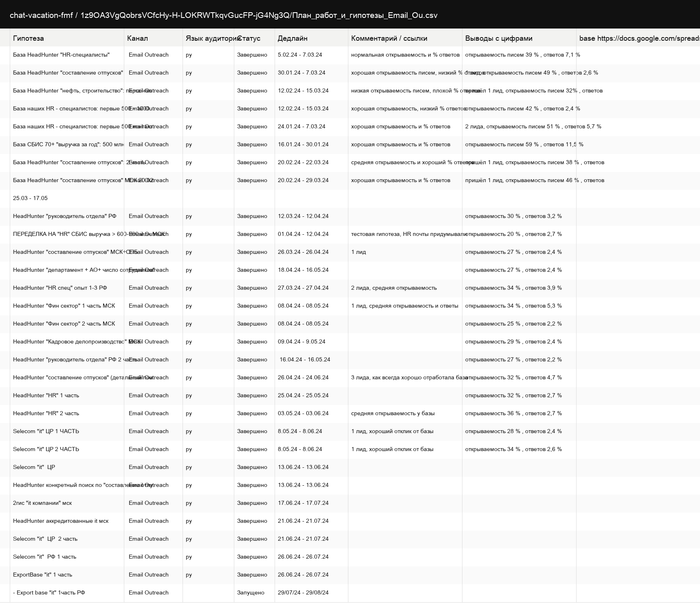Click cell открываемость 34 %, ответов 5,3 %

513,306
